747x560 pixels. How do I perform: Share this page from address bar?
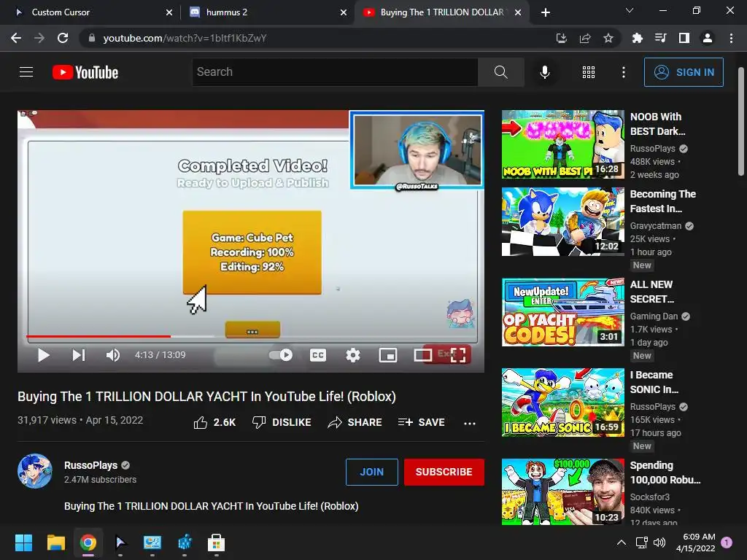585,38
